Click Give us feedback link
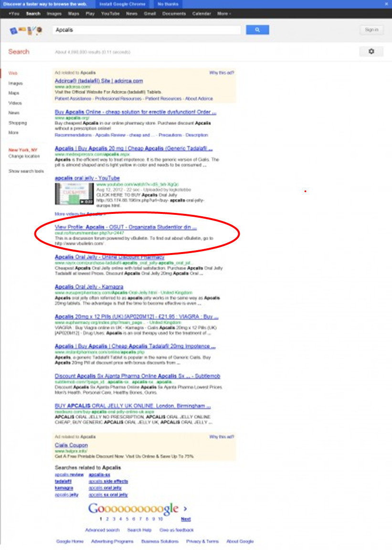Viewport: 392px width, 550px height. [177, 530]
